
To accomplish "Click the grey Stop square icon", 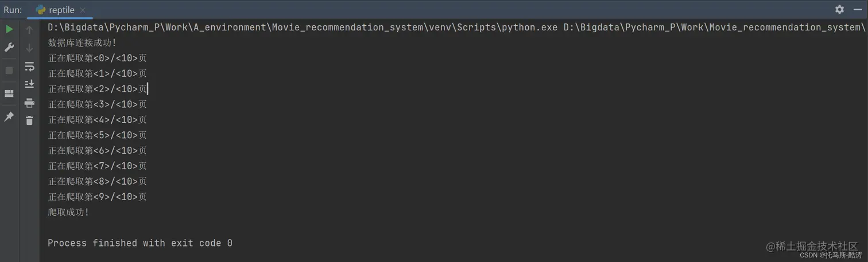I will pyautogui.click(x=9, y=71).
